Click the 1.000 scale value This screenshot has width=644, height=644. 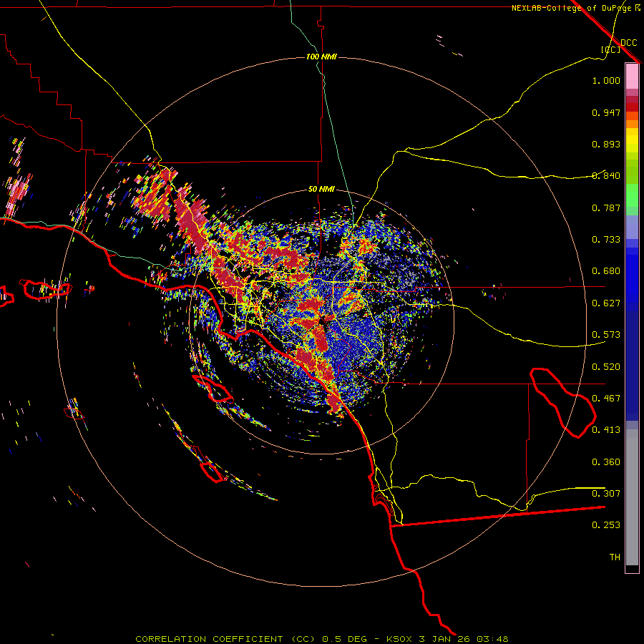606,80
